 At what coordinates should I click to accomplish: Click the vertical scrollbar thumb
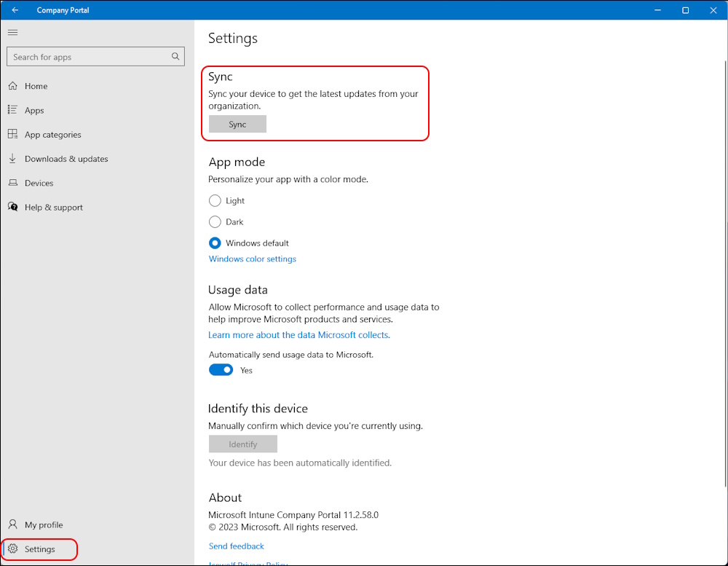point(725,274)
